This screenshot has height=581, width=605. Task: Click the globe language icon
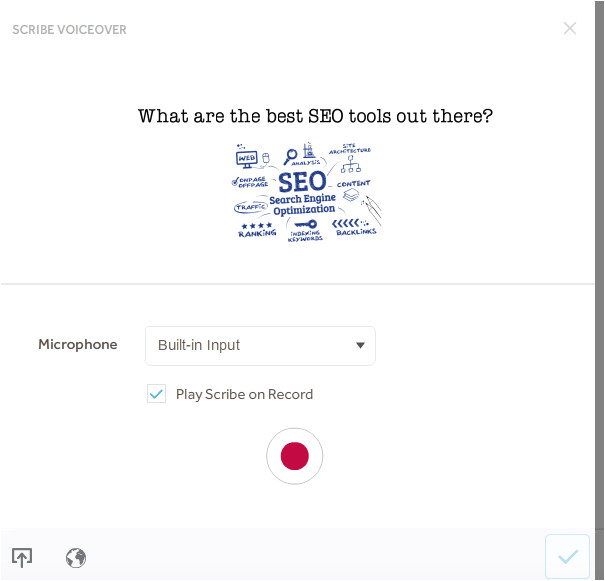click(x=76, y=558)
